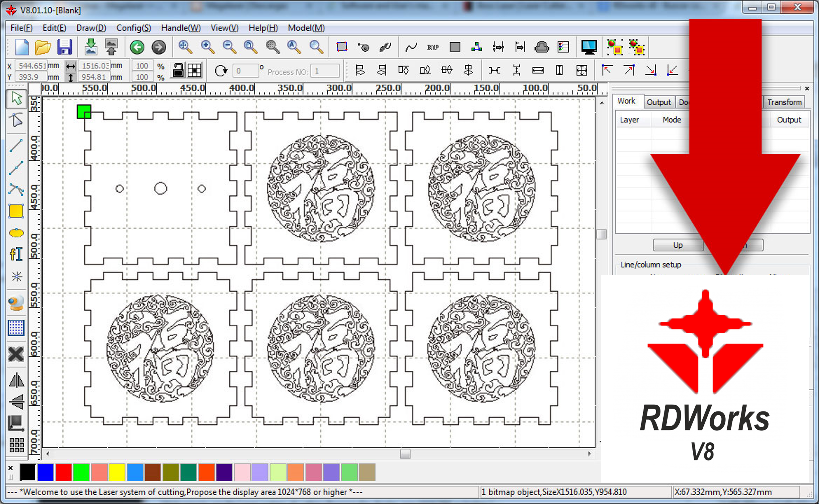Screen dimensions: 819x504
Task: Click the mirror horizontal tool
Action: click(16, 380)
